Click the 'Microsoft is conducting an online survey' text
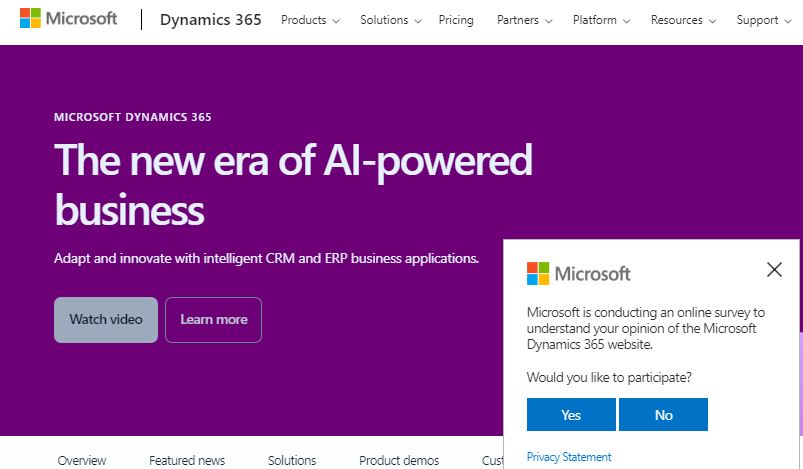 (646, 328)
